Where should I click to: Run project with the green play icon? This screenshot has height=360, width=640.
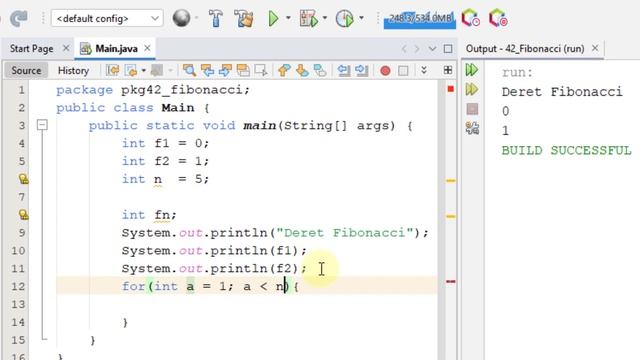click(273, 18)
